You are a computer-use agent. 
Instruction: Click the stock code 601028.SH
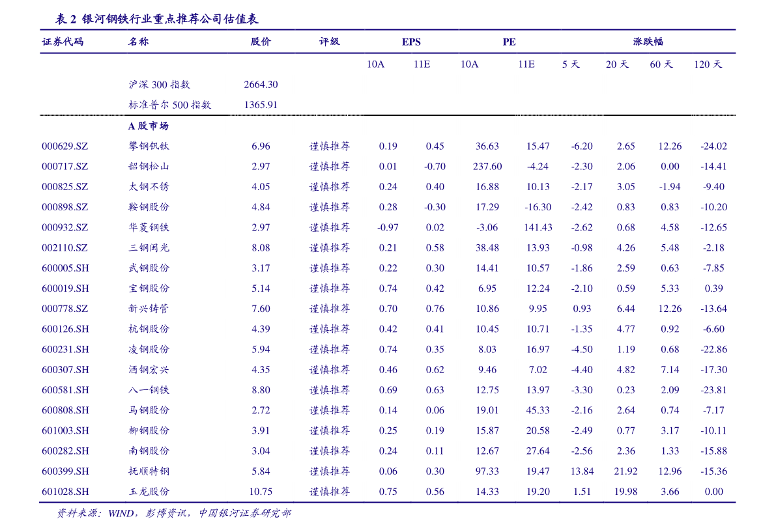[65, 492]
